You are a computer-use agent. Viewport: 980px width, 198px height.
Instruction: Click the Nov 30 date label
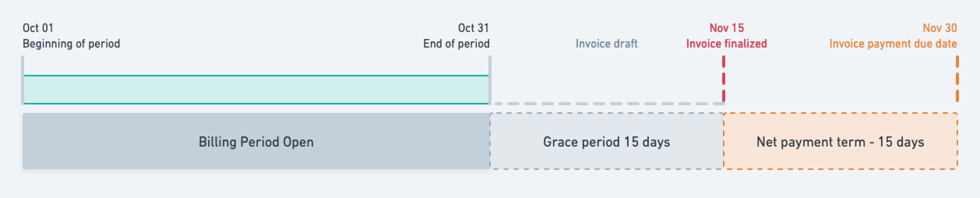(x=940, y=28)
